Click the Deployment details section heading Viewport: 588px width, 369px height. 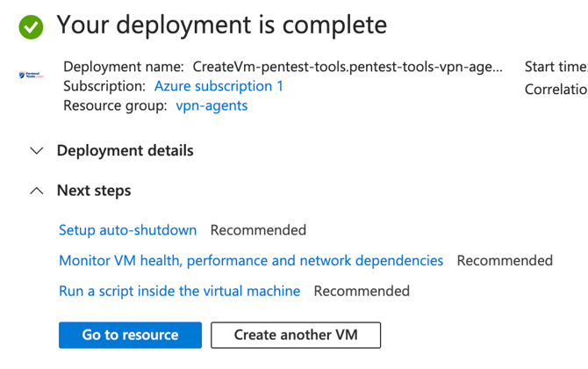[125, 151]
